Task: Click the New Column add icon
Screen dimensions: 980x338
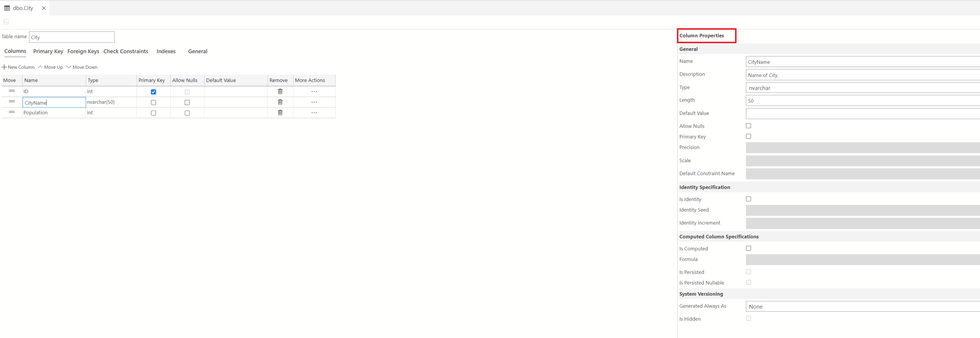Action: [4, 67]
